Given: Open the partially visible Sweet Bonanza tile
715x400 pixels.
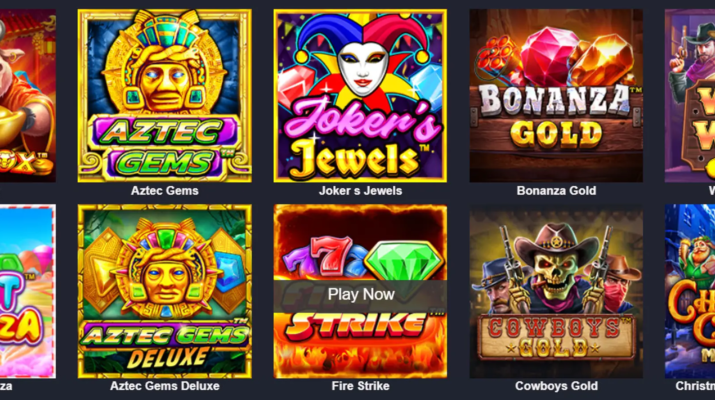Looking at the screenshot, I should (27, 291).
